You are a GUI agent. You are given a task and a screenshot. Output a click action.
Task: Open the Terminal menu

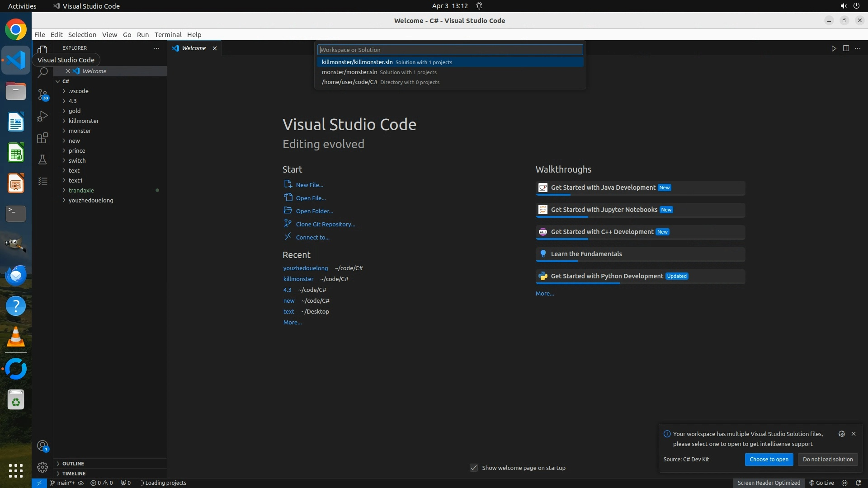click(168, 35)
